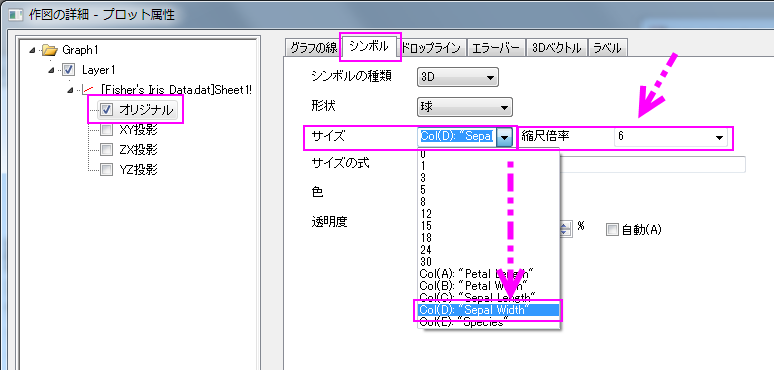This screenshot has width=774, height=370.
Task: Collapse the Layer1 tree expander
Action: click(x=51, y=70)
